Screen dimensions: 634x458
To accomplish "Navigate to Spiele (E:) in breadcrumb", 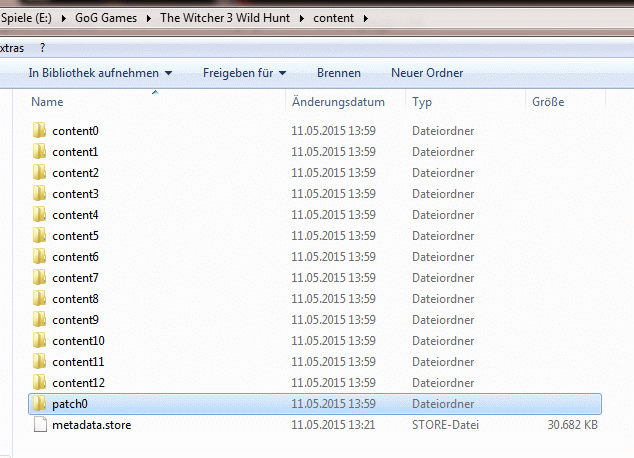I will pyautogui.click(x=26, y=18).
